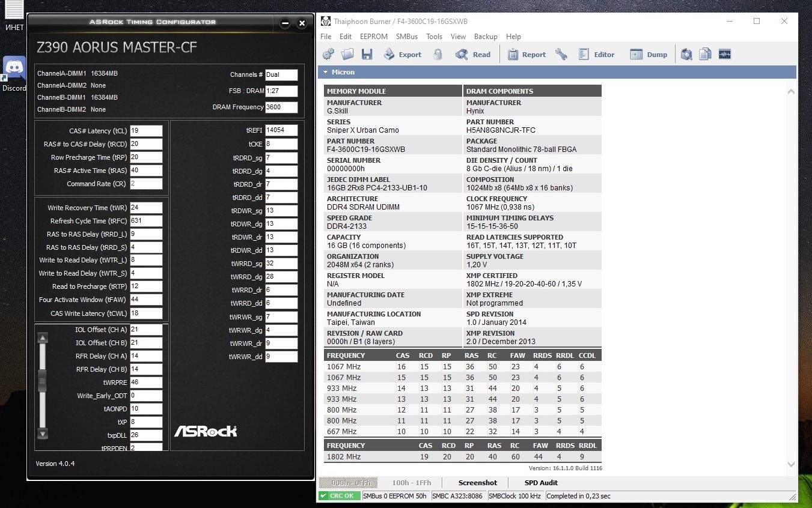Viewport: 812px width, 508px height.
Task: Collapse the Micron section header triangle
Action: [326, 72]
